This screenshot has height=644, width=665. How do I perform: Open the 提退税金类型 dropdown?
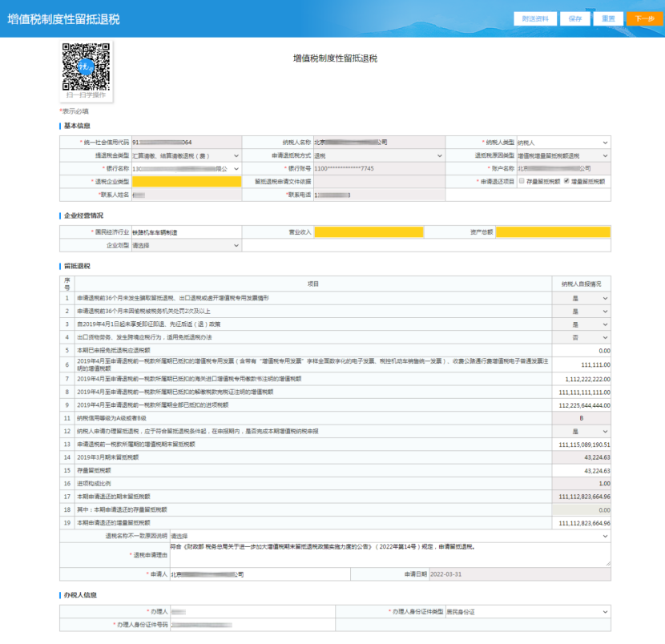(186, 155)
